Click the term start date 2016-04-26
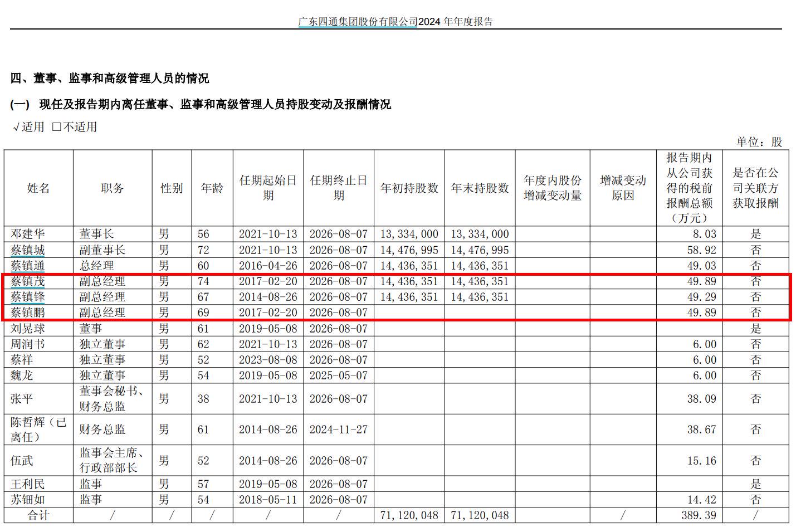Screen dimensions: 796x532 [x=268, y=266]
